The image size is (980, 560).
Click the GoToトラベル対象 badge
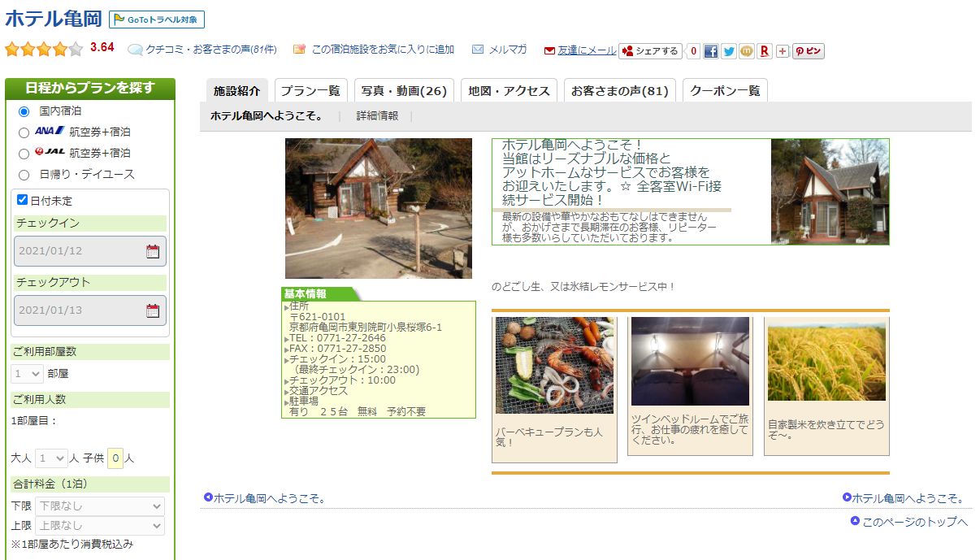click(x=157, y=20)
